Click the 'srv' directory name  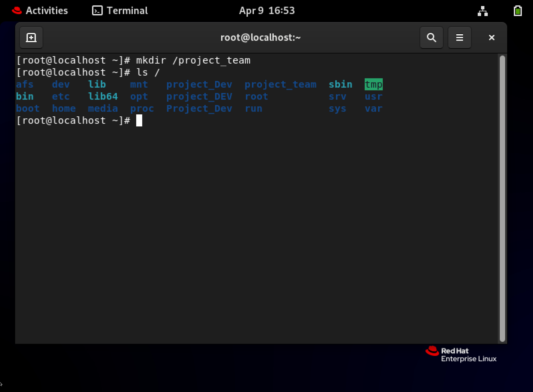[x=337, y=97]
